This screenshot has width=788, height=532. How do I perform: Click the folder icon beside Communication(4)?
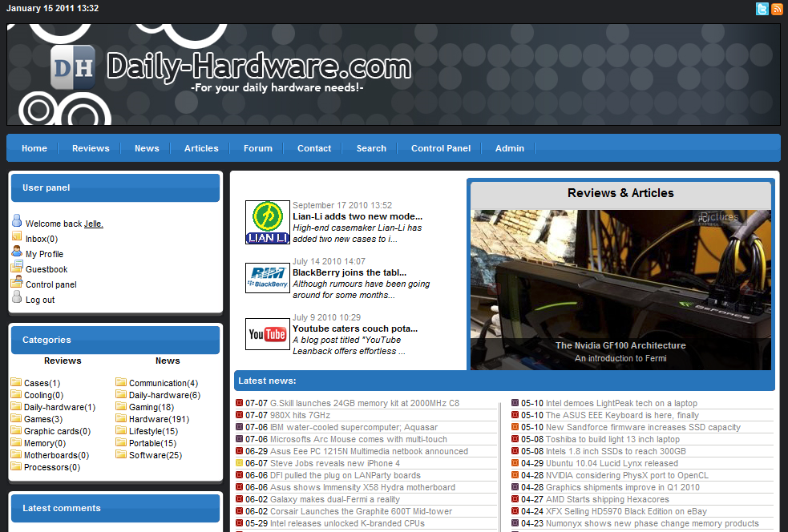coord(121,382)
